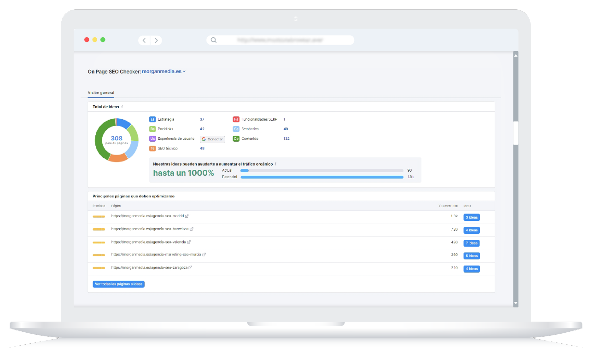Click the info icon beside tráfico orgánico heading
Viewport: 590px width, 364px height.
(x=276, y=164)
